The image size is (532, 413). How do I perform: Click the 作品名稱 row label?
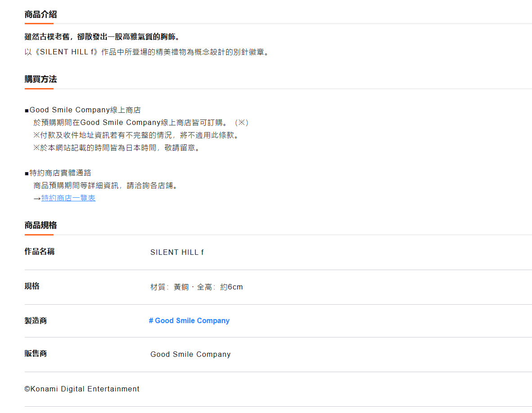[40, 252]
